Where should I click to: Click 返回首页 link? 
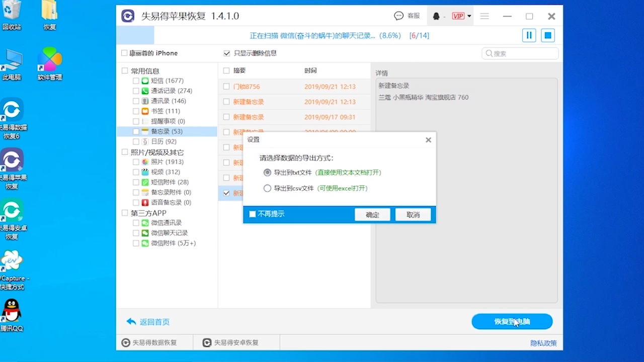tap(148, 322)
